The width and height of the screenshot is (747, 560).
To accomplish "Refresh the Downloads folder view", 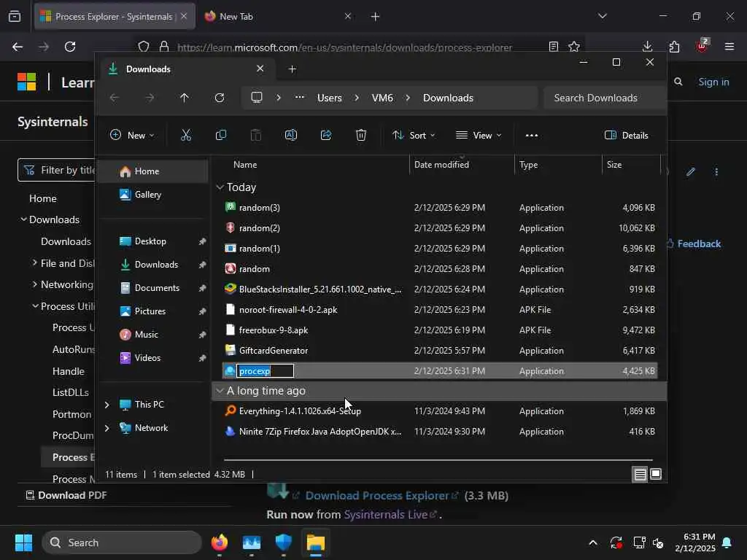I will [x=220, y=98].
